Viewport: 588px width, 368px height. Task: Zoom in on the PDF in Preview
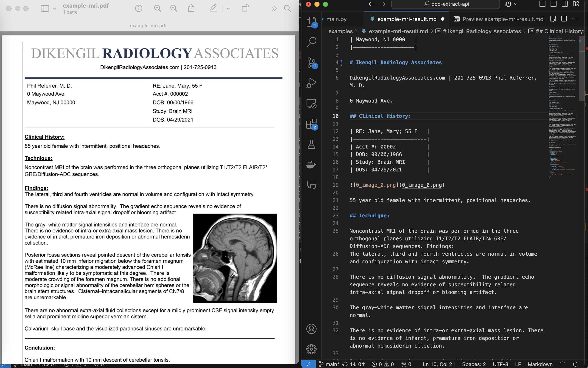pos(174,8)
